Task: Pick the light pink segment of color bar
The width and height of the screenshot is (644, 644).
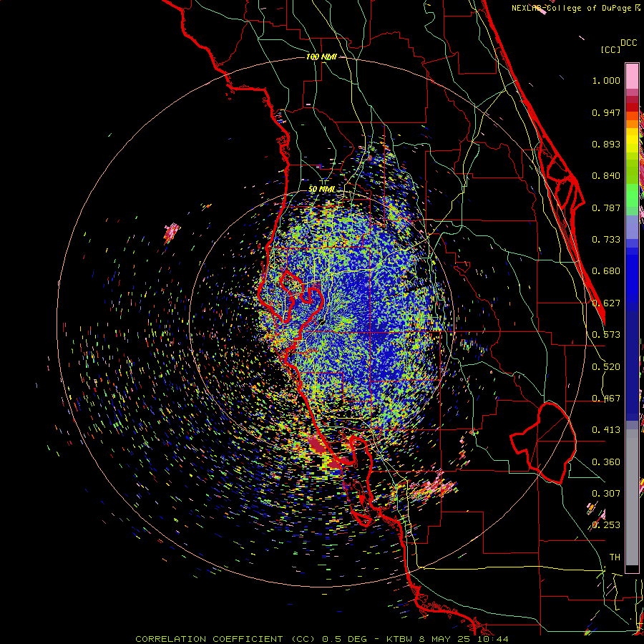Action: (x=632, y=76)
